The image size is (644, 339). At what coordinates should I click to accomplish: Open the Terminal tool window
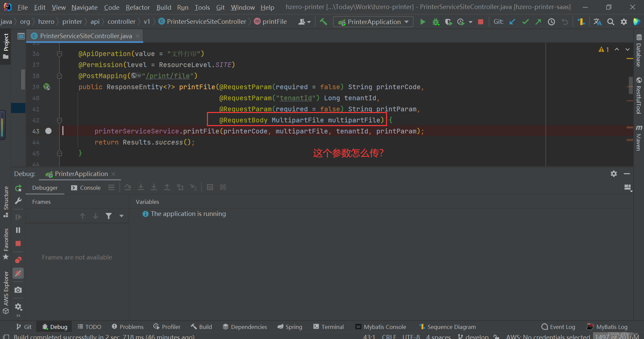pyautogui.click(x=332, y=327)
